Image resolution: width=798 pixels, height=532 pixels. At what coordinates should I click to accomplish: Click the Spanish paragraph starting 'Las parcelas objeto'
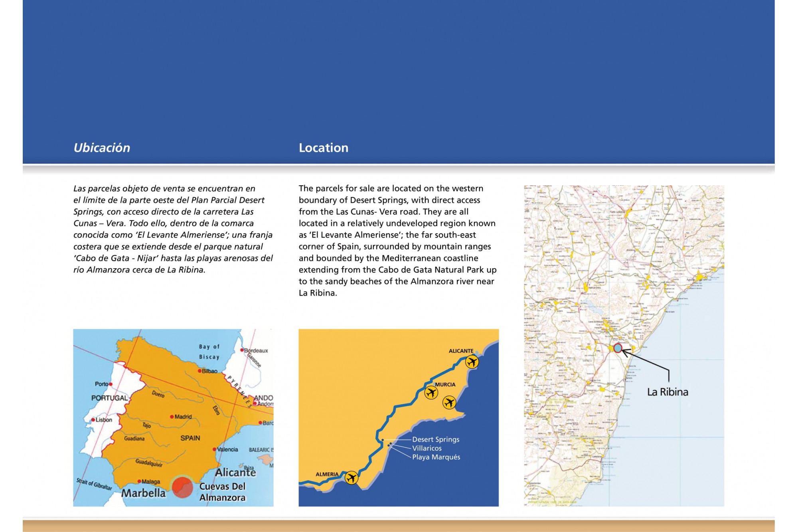(x=173, y=229)
